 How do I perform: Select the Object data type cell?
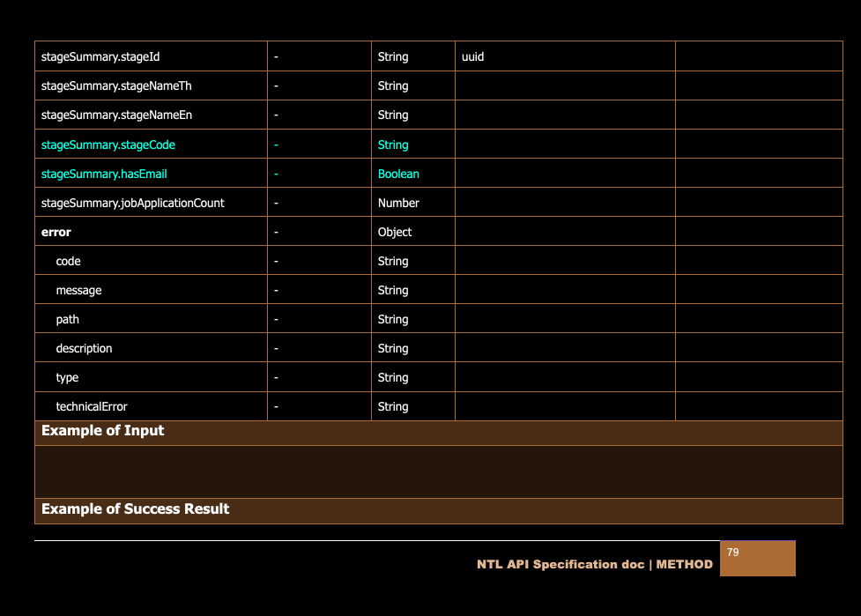tap(395, 232)
